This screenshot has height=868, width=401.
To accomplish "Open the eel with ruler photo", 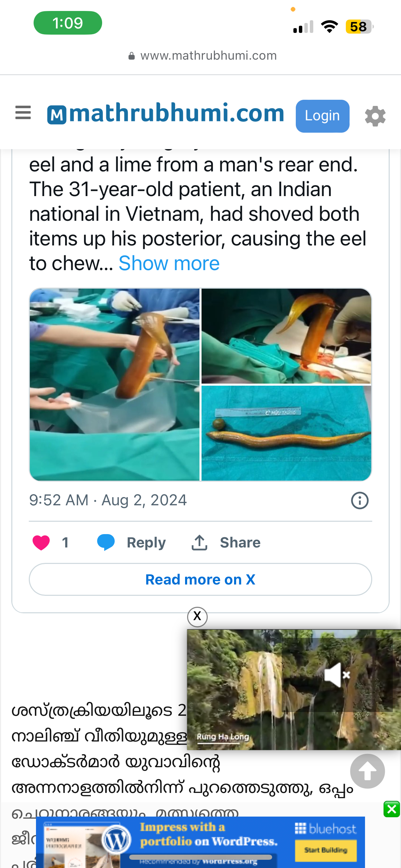I will click(x=286, y=433).
